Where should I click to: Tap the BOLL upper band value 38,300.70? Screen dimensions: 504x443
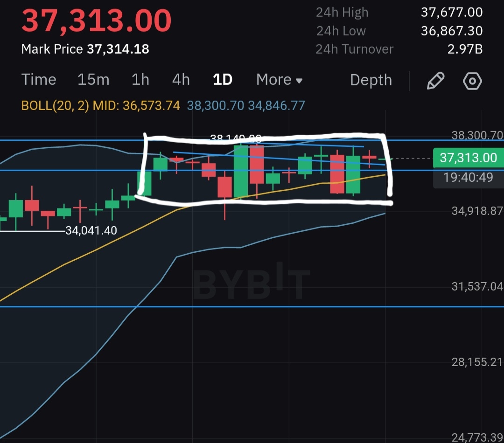[x=215, y=106]
